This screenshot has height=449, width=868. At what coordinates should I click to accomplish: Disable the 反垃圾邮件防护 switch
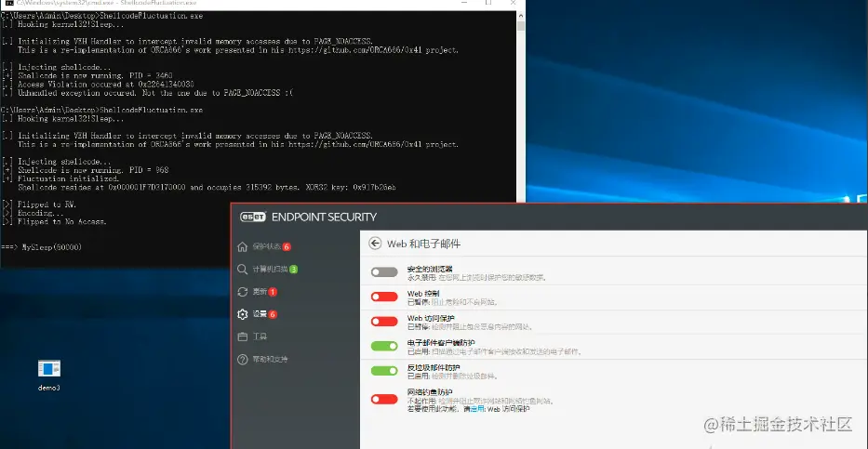click(384, 371)
